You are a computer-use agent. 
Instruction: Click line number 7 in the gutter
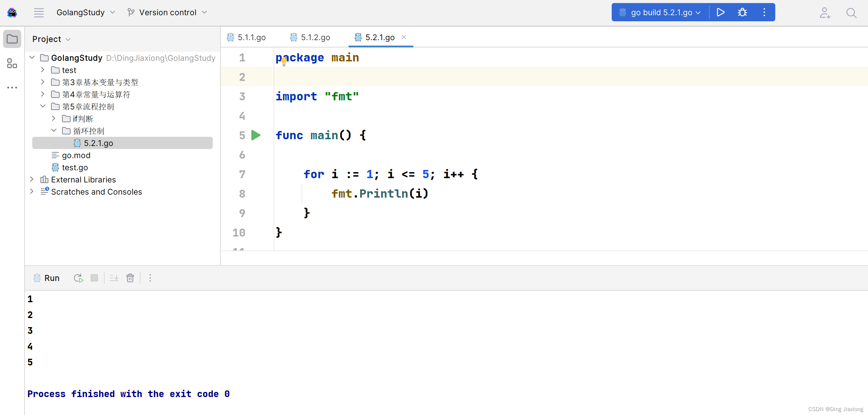[x=242, y=174]
